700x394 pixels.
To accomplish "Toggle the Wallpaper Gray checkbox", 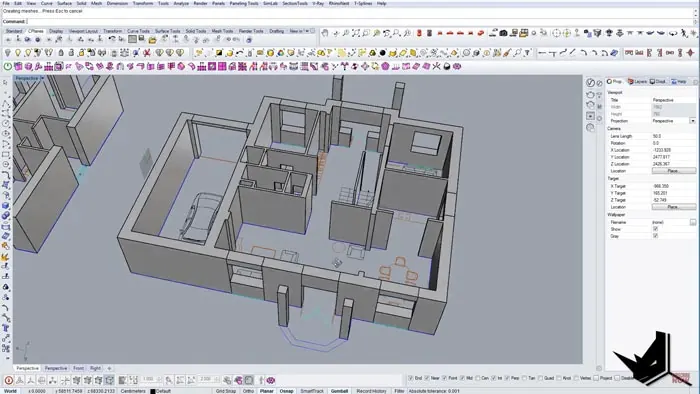I will pos(655,236).
